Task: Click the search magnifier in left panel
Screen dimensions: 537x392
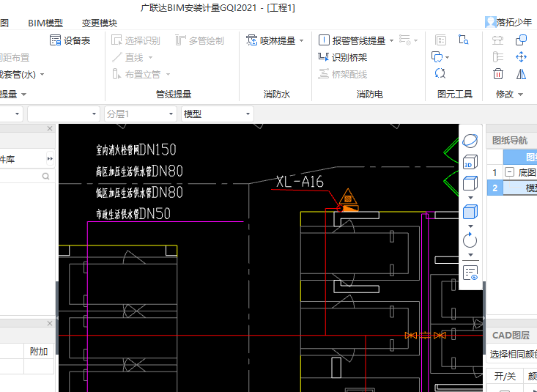Action: tap(45, 176)
